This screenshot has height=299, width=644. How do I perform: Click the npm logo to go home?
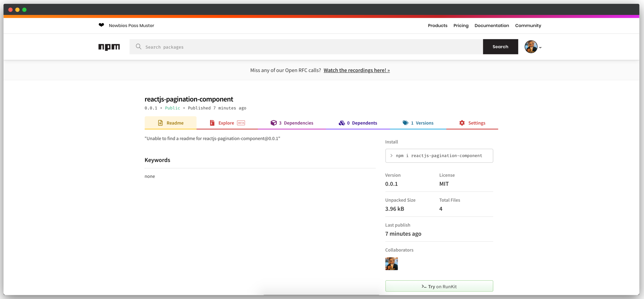click(109, 47)
